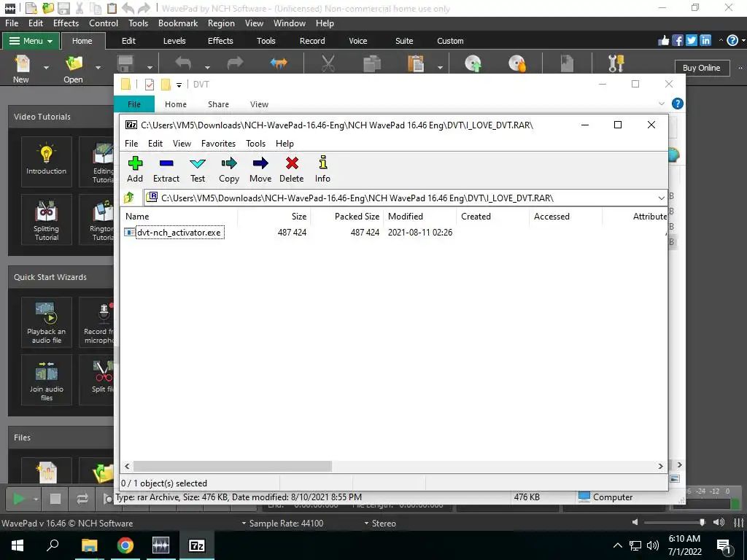Image resolution: width=747 pixels, height=560 pixels.
Task: Expand the Open button dropdown arrow
Action: click(x=98, y=68)
